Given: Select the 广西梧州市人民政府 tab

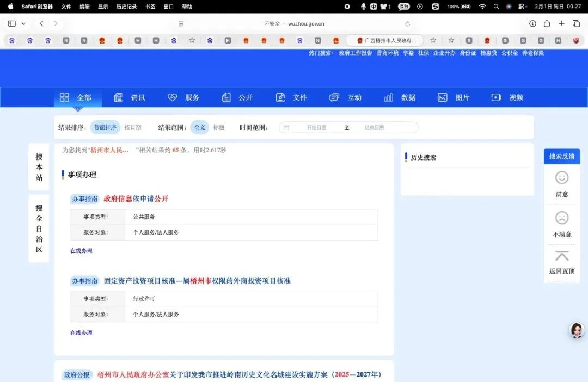Looking at the screenshot, I should (x=385, y=40).
